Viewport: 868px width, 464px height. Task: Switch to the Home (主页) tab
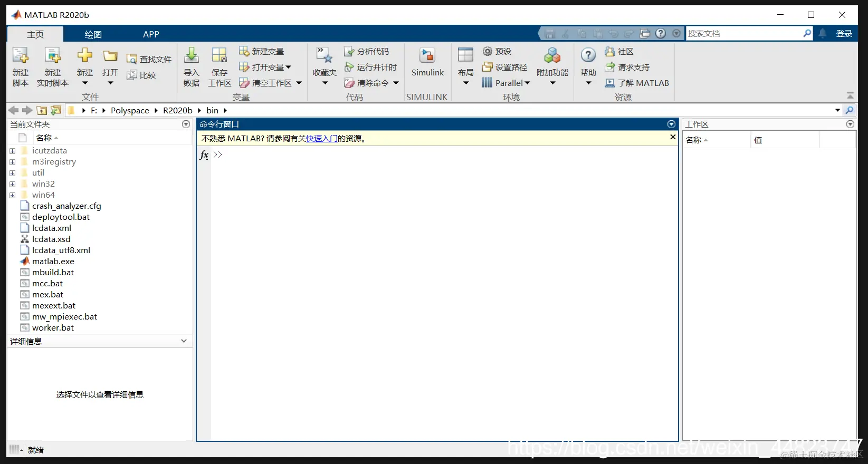pos(35,34)
